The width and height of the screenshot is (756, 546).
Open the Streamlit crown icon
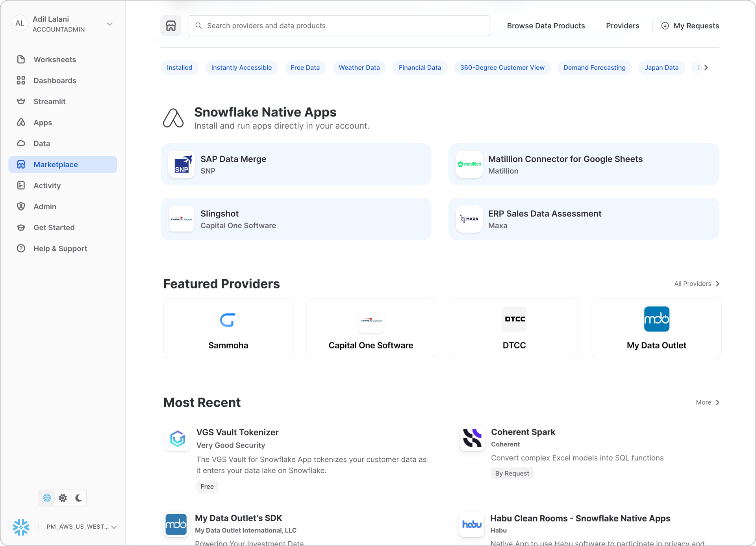pos(21,102)
